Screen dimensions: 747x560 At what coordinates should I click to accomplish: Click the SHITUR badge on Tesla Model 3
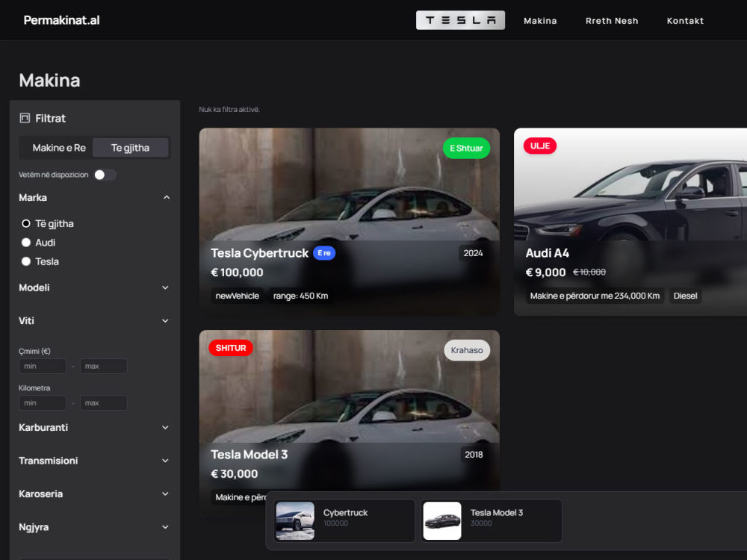[231, 348]
